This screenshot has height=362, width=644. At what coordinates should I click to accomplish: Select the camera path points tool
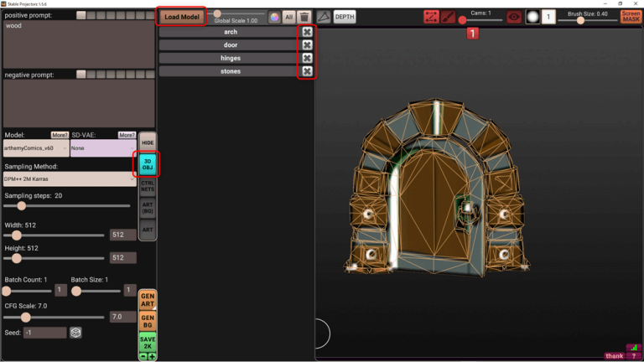431,17
